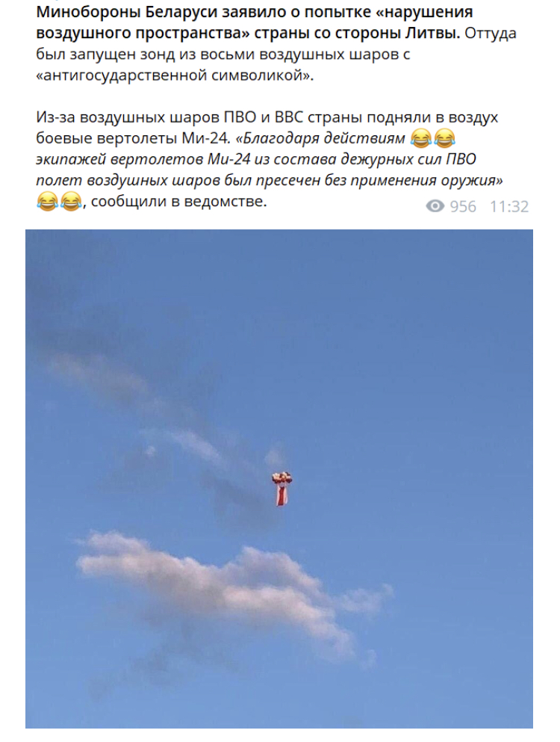The height and width of the screenshot is (742, 560).
Task: Click the 11:32 post timestamp
Action: [x=509, y=206]
